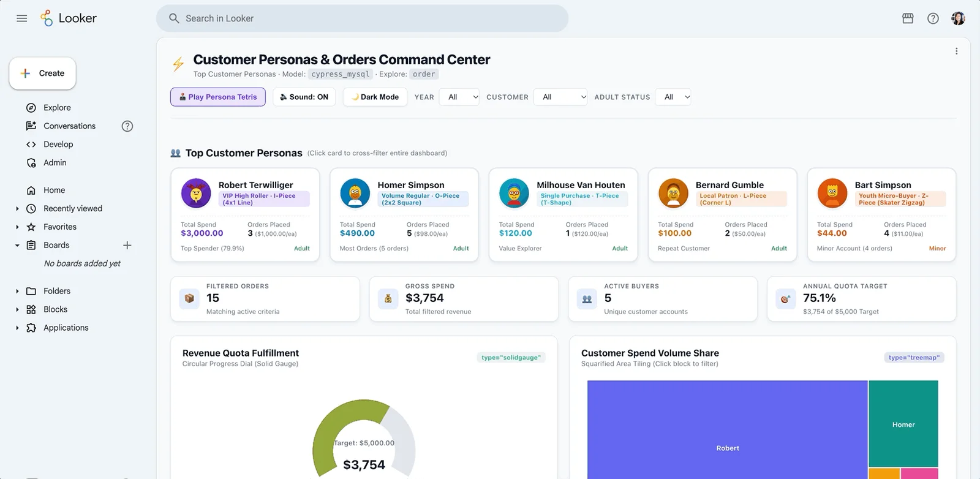The width and height of the screenshot is (980, 479).
Task: Expand the Recently viewed section
Action: [17, 209]
